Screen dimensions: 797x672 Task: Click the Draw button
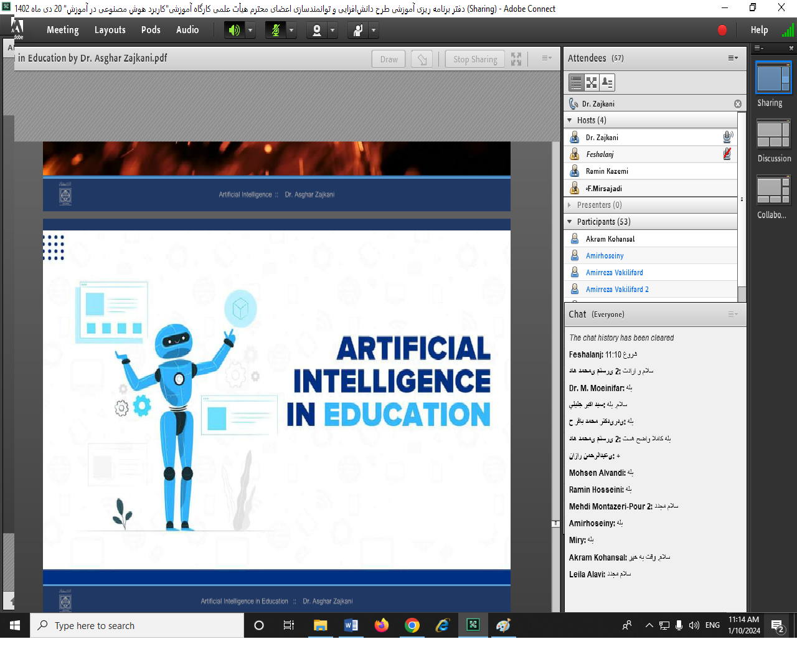389,59
